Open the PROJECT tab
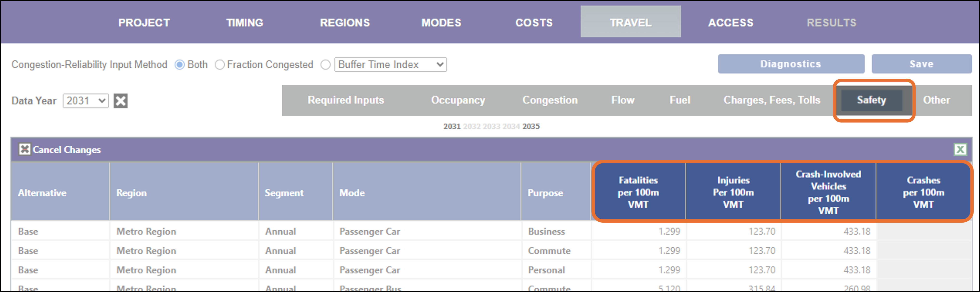Image resolution: width=980 pixels, height=292 pixels. [x=144, y=23]
